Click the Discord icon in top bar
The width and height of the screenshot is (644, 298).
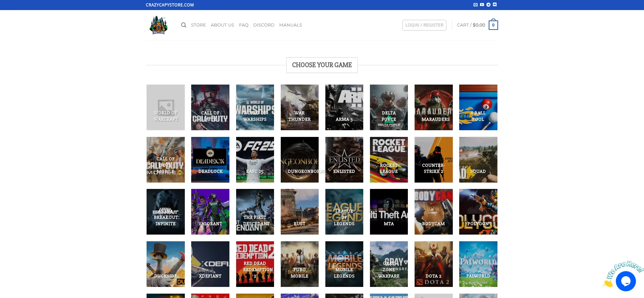pyautogui.click(x=495, y=5)
